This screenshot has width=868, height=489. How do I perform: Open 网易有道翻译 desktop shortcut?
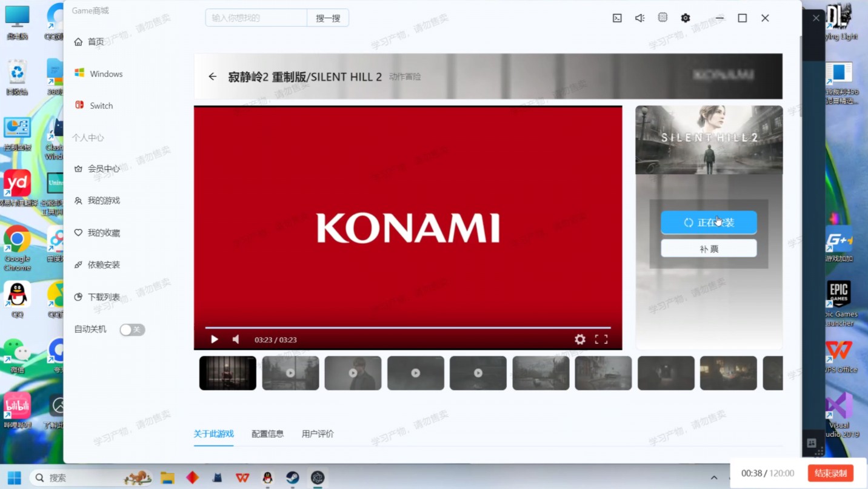(17, 188)
